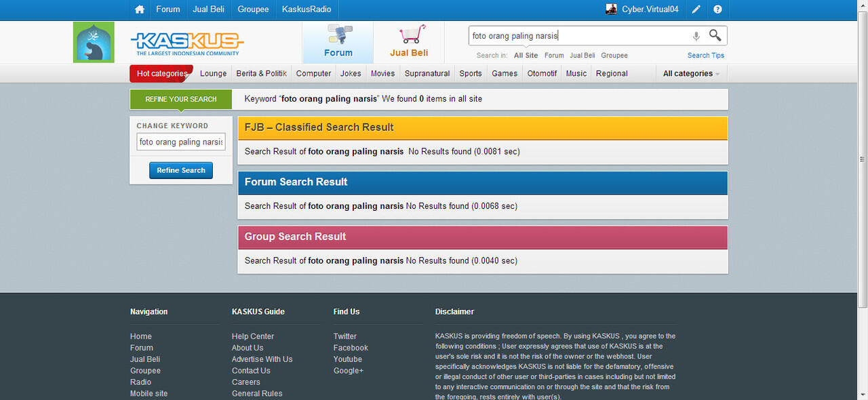This screenshot has width=868, height=400.
Task: Open the Cyber.Virtual04 user avatar
Action: coord(611,9)
